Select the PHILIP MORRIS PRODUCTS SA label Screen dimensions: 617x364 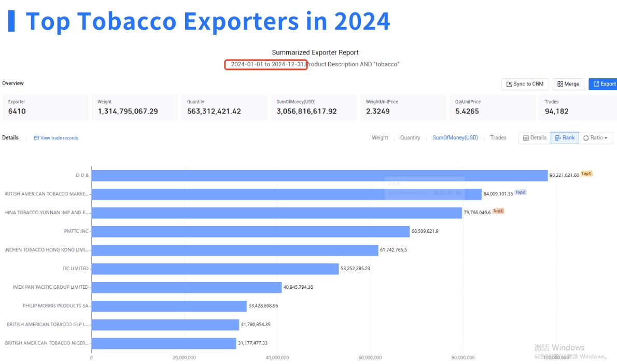[55, 306]
